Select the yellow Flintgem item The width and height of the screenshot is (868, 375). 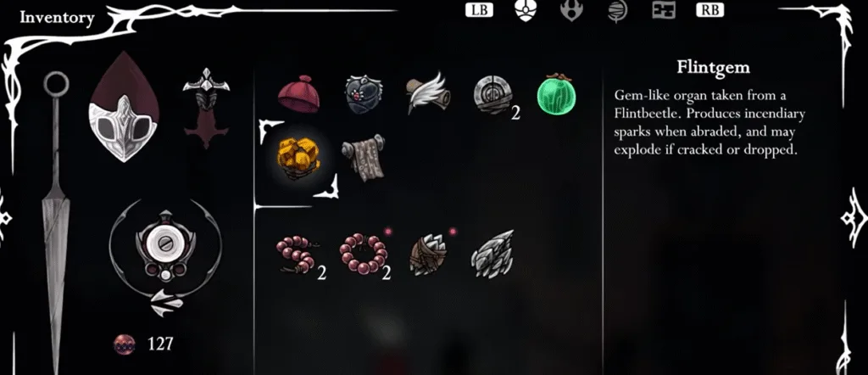[x=299, y=159]
